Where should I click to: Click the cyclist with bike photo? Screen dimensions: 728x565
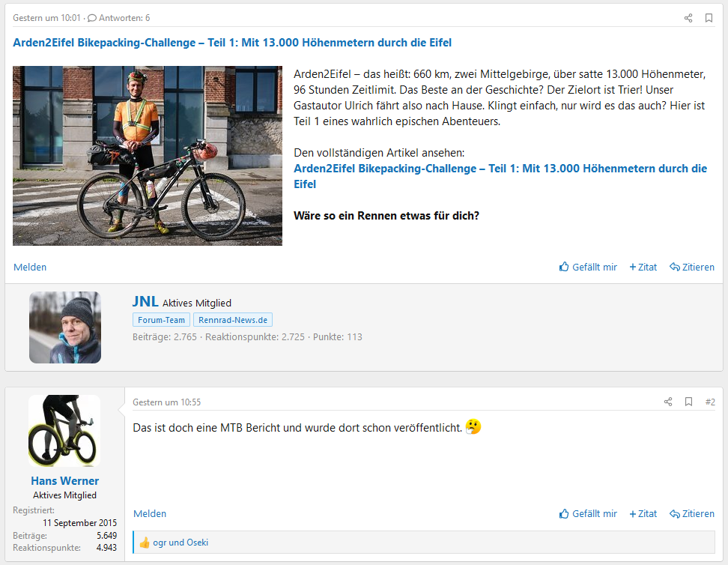pos(148,156)
